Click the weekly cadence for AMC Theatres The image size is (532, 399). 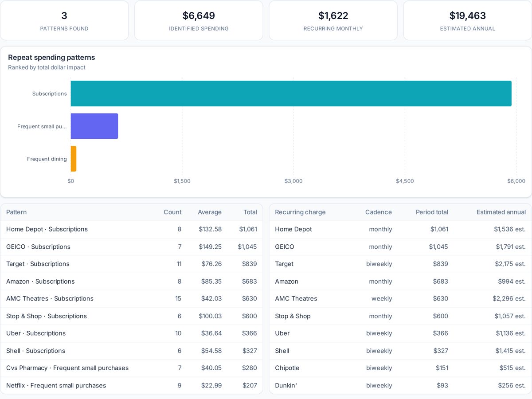pos(382,298)
